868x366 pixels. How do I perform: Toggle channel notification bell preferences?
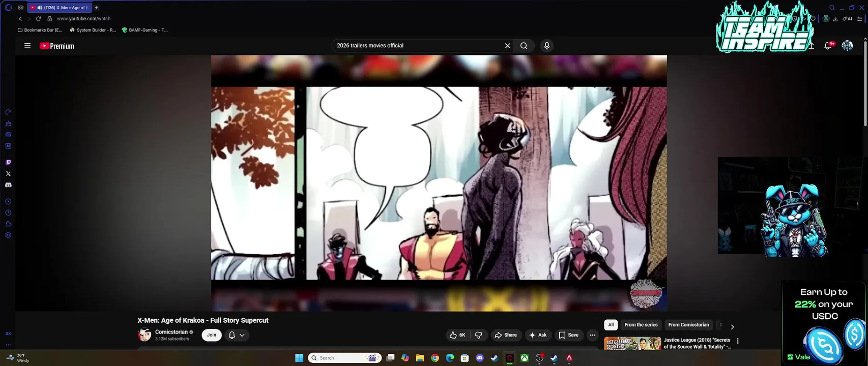coord(237,335)
